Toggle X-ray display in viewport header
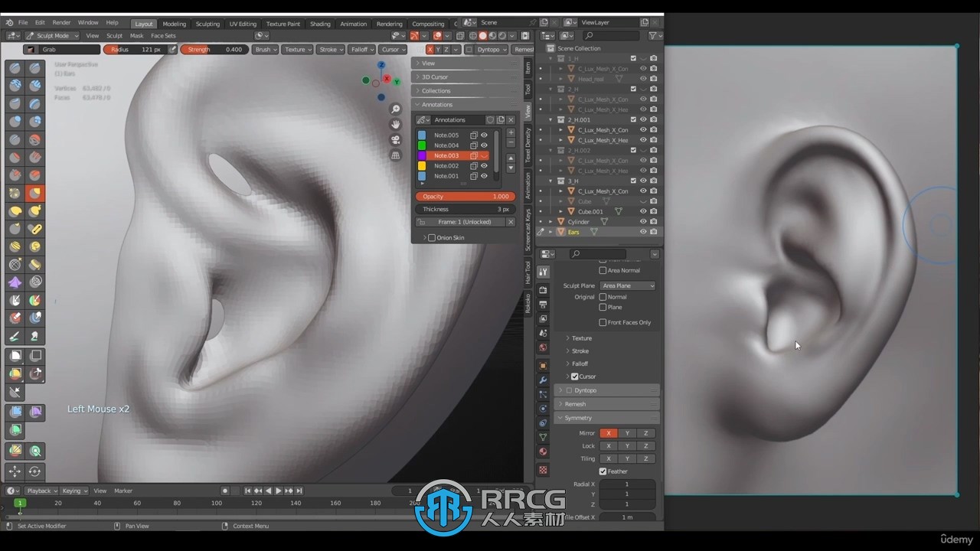Viewport: 980px width, 551px height. point(460,35)
